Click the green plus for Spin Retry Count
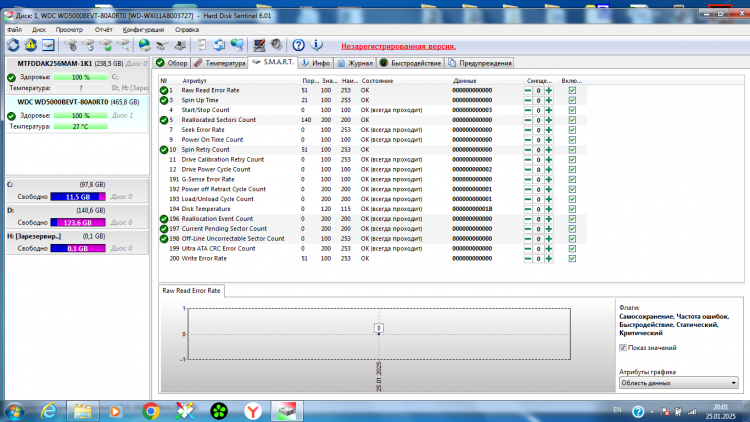750x422 pixels. coord(549,150)
